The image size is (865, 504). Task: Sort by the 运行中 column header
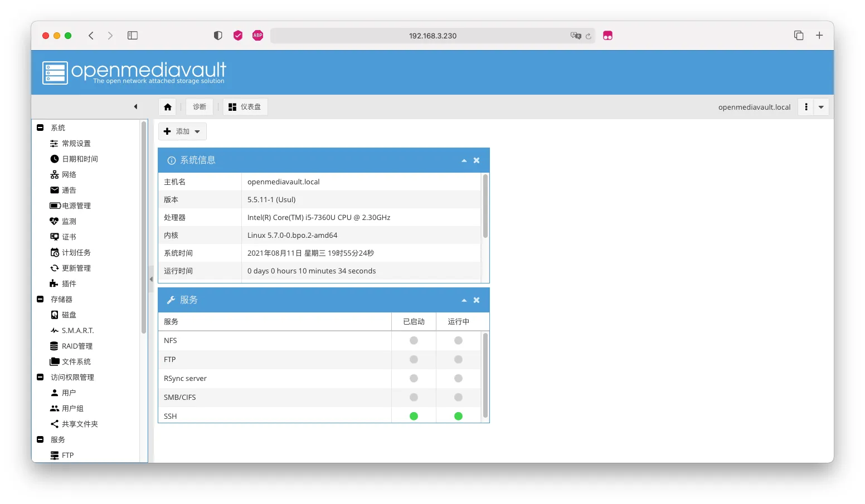(458, 322)
